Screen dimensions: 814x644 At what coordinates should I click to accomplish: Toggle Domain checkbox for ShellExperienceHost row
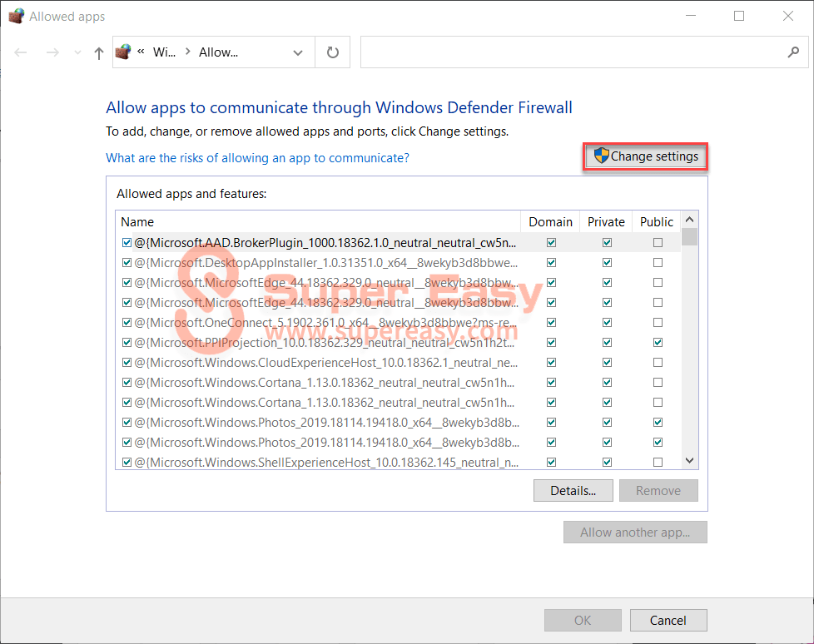551,462
